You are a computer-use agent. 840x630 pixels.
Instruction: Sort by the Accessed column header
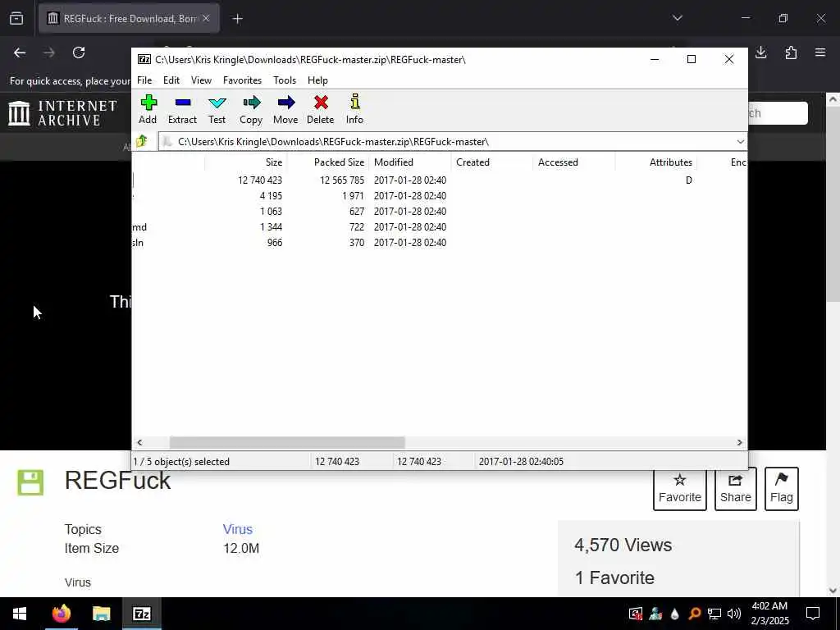tap(573, 162)
